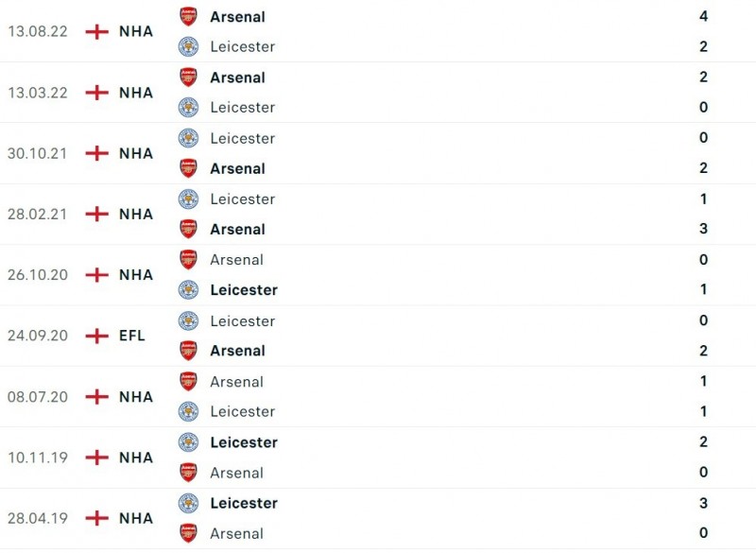Select Arsenal crest in 28.02.21 match
The height and width of the screenshot is (553, 756).
(189, 229)
